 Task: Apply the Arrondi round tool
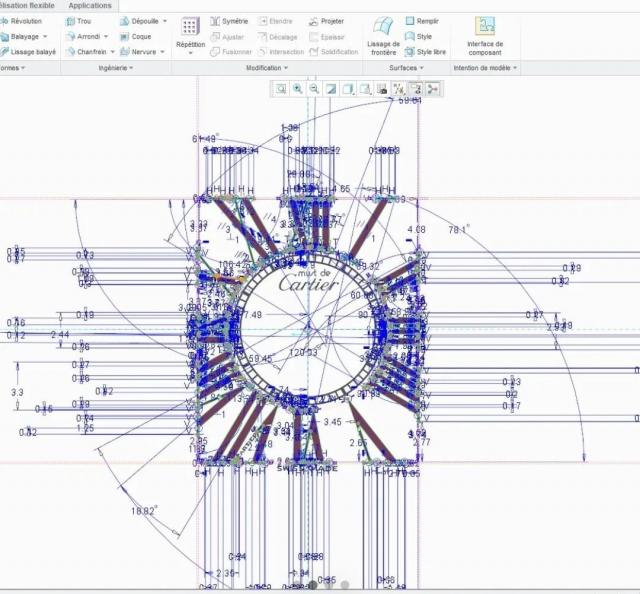coord(83,36)
